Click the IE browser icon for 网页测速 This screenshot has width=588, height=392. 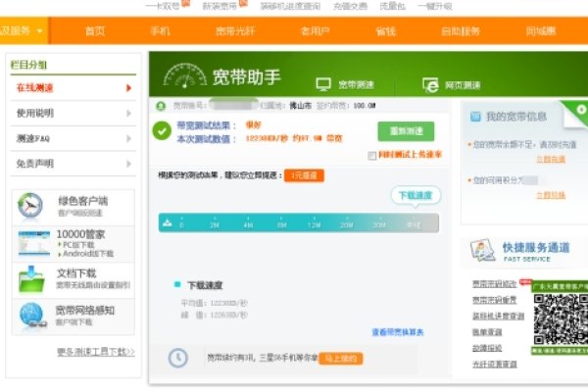[x=430, y=85]
